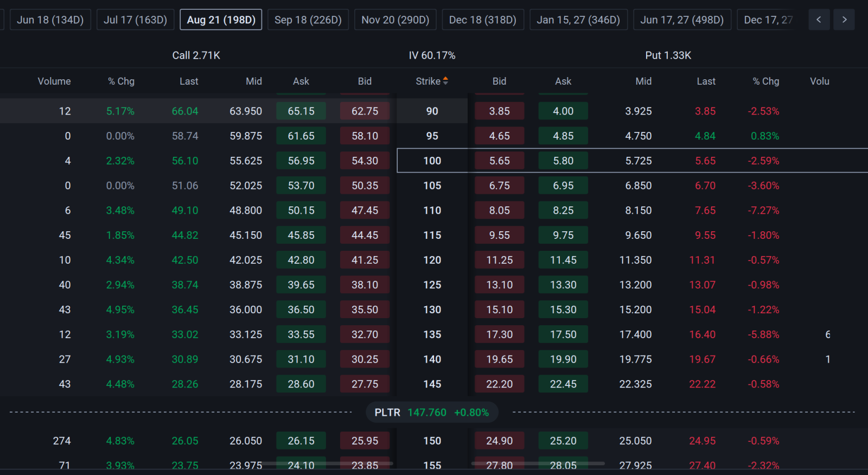Image resolution: width=868 pixels, height=475 pixels.
Task: Click the call Mid column header
Action: click(254, 81)
